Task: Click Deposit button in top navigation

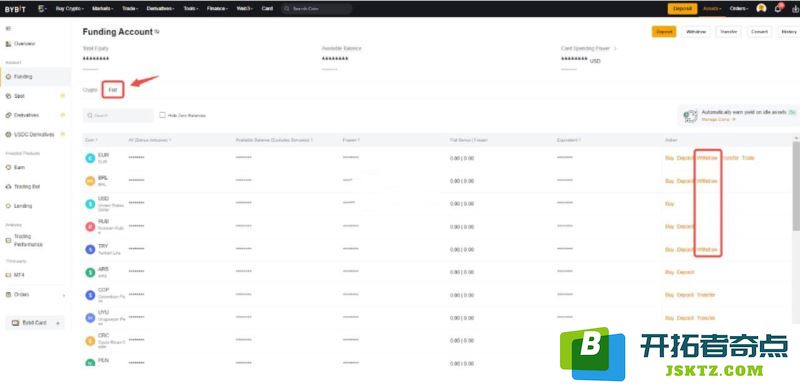Action: point(682,9)
